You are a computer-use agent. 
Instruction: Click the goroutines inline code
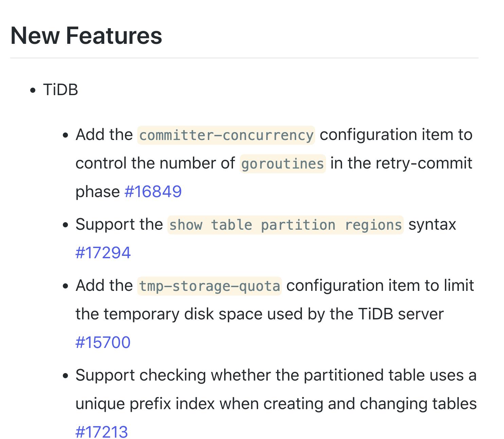(x=283, y=164)
